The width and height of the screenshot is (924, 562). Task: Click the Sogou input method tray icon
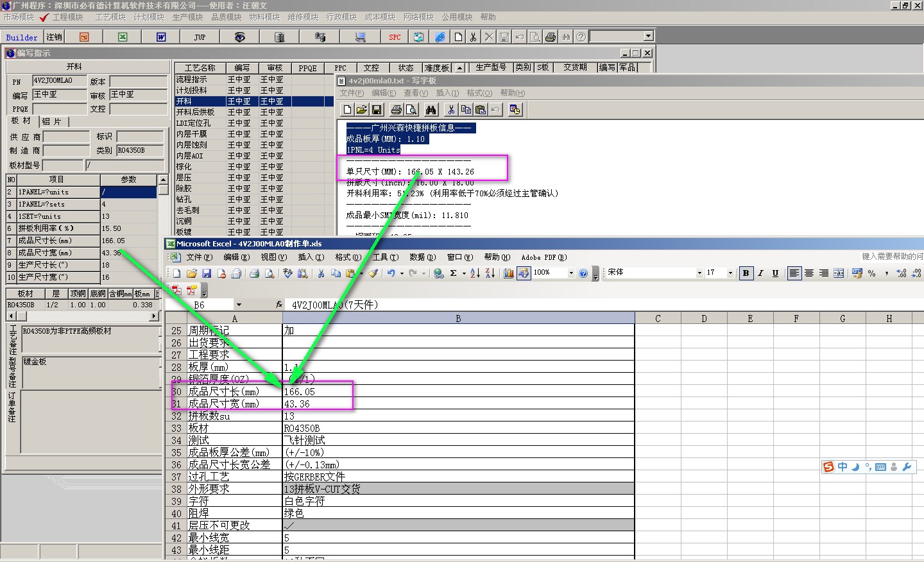pyautogui.click(x=828, y=467)
